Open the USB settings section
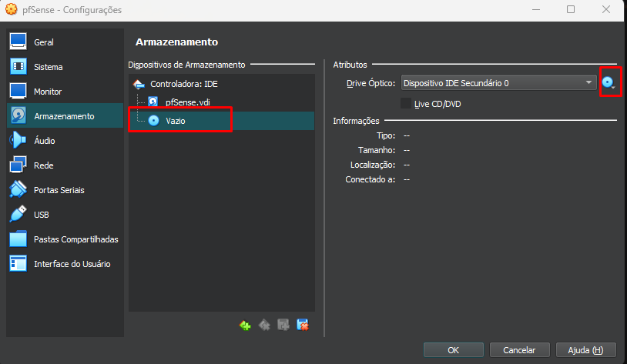Screen dimensions: 627x364 pos(65,215)
